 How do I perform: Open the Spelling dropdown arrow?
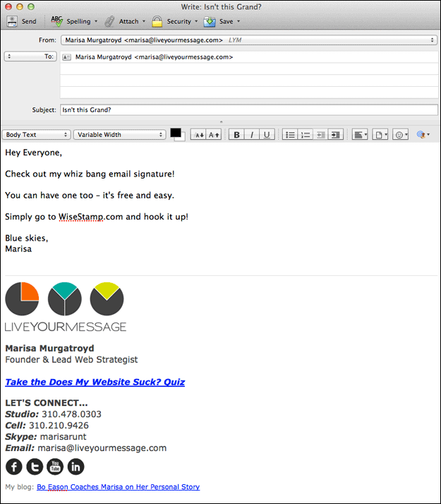point(96,22)
